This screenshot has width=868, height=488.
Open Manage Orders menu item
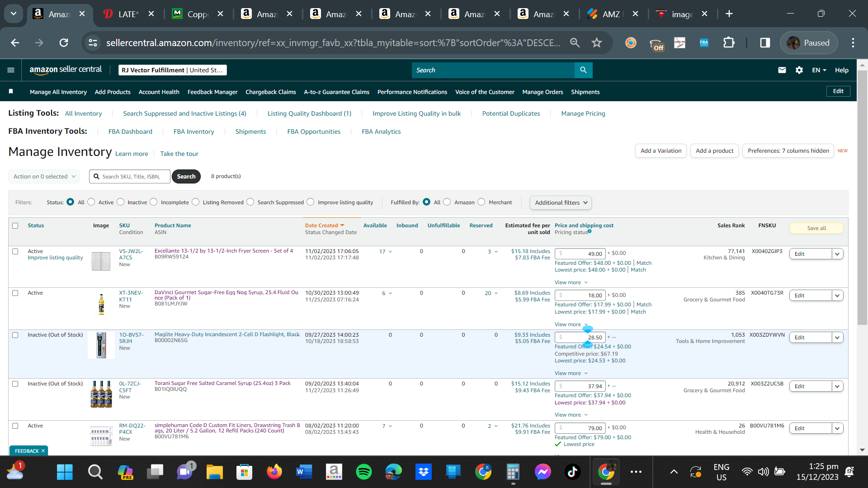coord(542,92)
